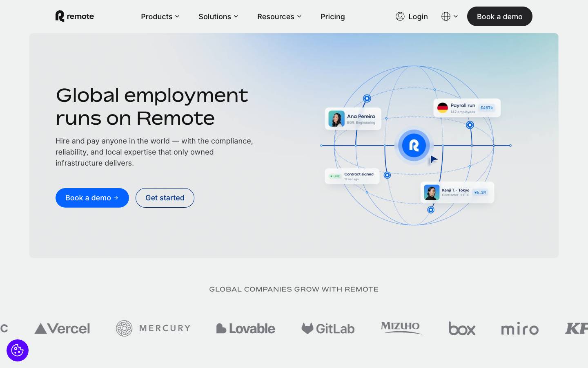Click the globe language icon
588x368 pixels.
(446, 16)
